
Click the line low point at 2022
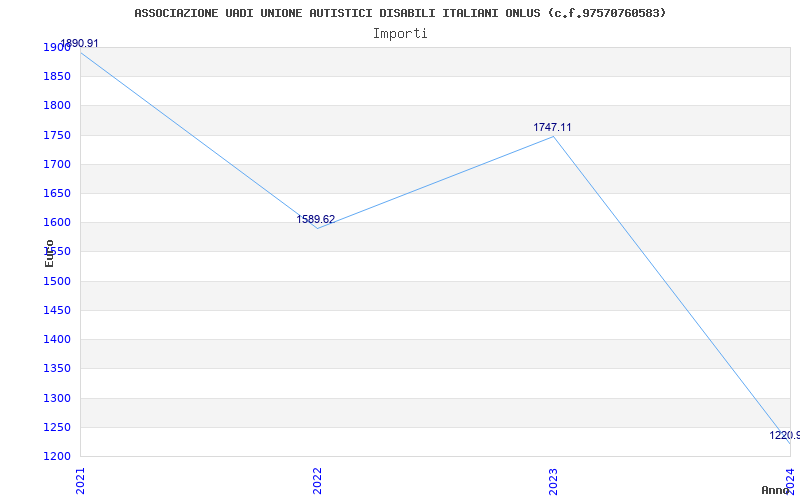[317, 229]
